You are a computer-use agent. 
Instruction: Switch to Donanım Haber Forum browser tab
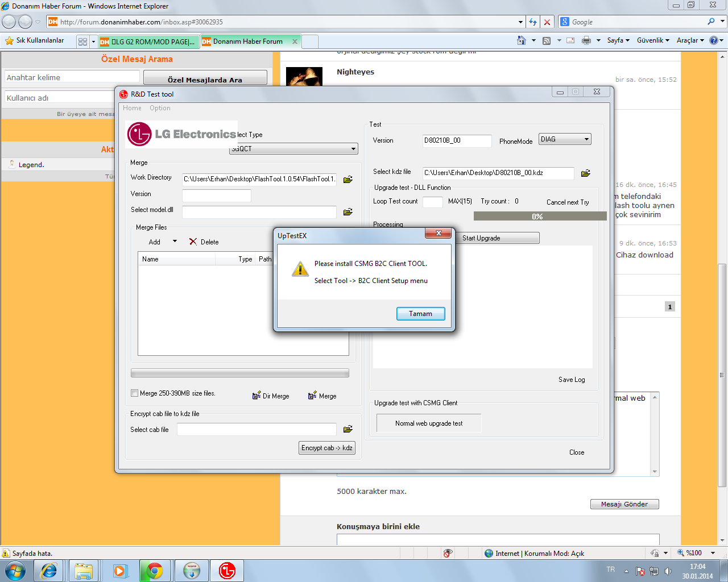248,41
